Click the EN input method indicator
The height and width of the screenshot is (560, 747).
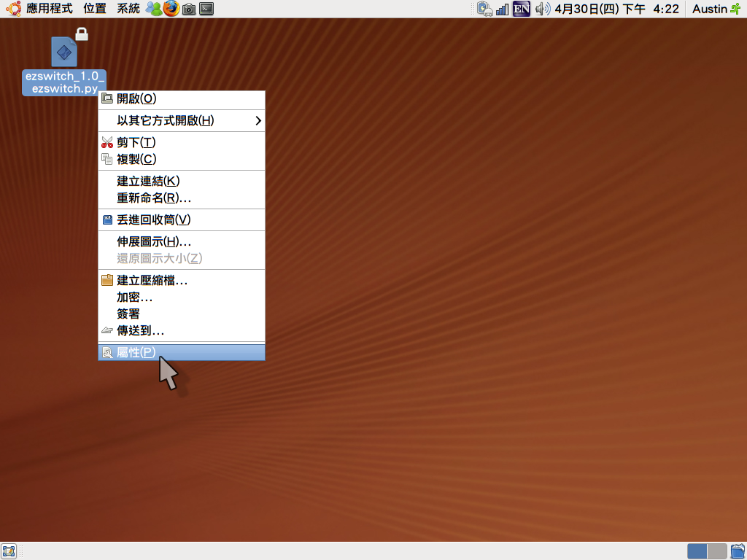(522, 9)
